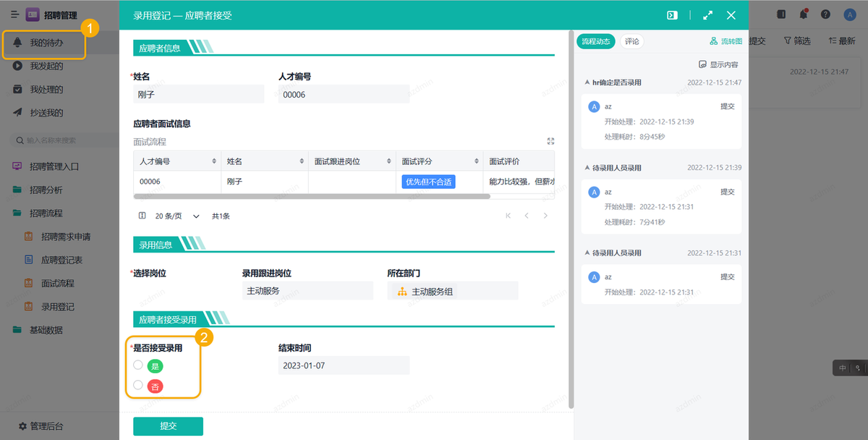Open 管理后台 settings gear
The width and height of the screenshot is (868, 440).
click(22, 426)
